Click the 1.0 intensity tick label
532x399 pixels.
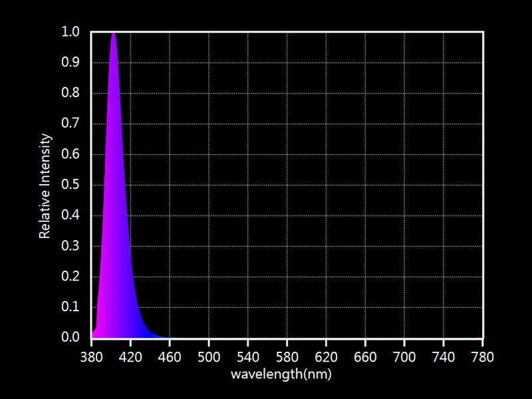point(70,32)
